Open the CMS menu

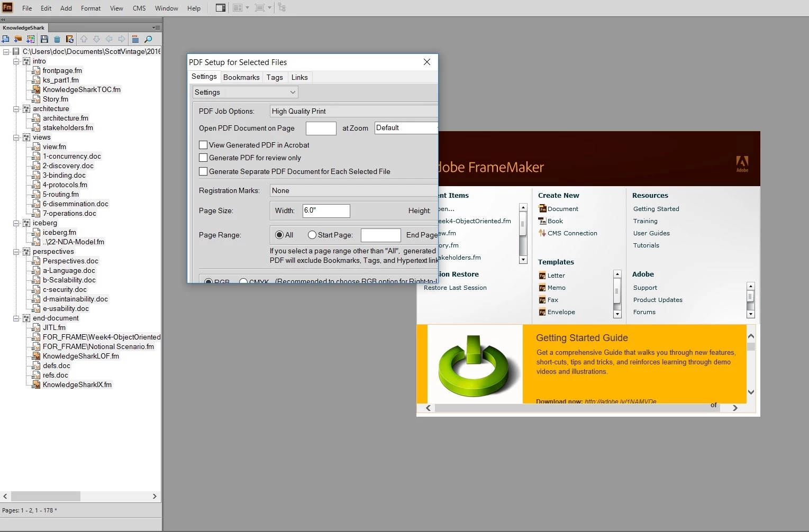[x=139, y=8]
